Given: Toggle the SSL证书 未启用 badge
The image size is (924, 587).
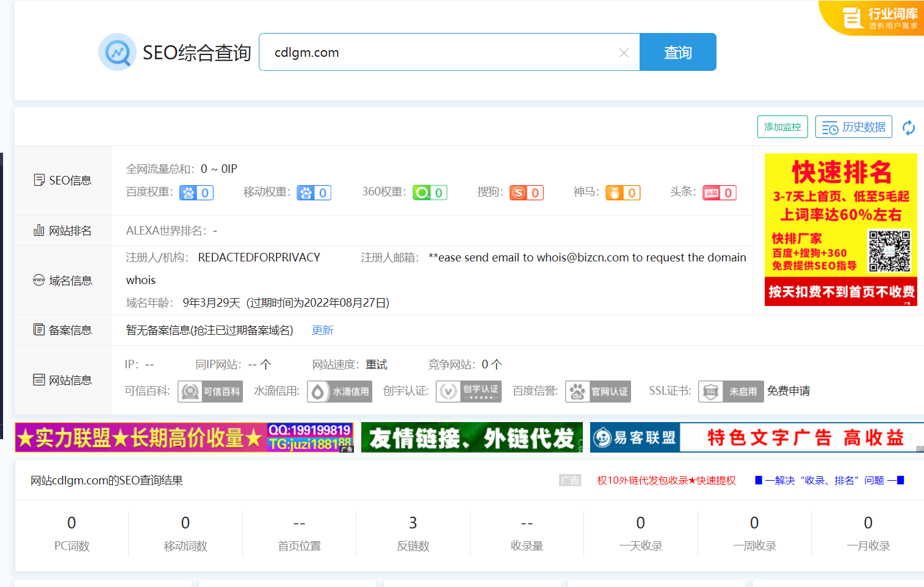Looking at the screenshot, I should click(x=731, y=391).
